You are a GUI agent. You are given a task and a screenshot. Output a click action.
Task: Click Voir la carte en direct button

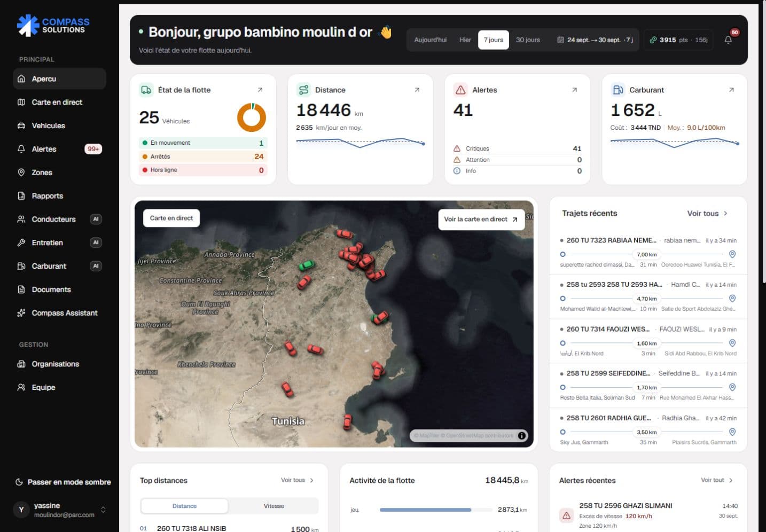[481, 219]
